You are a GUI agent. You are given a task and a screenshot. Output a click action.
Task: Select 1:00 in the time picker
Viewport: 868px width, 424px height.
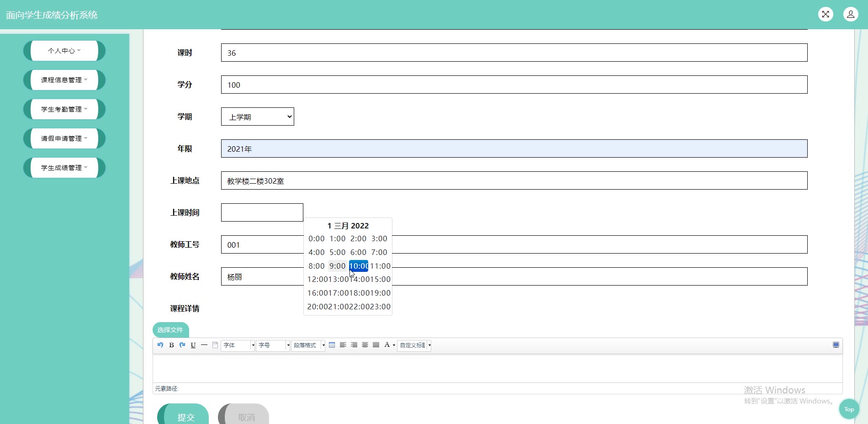click(x=337, y=238)
